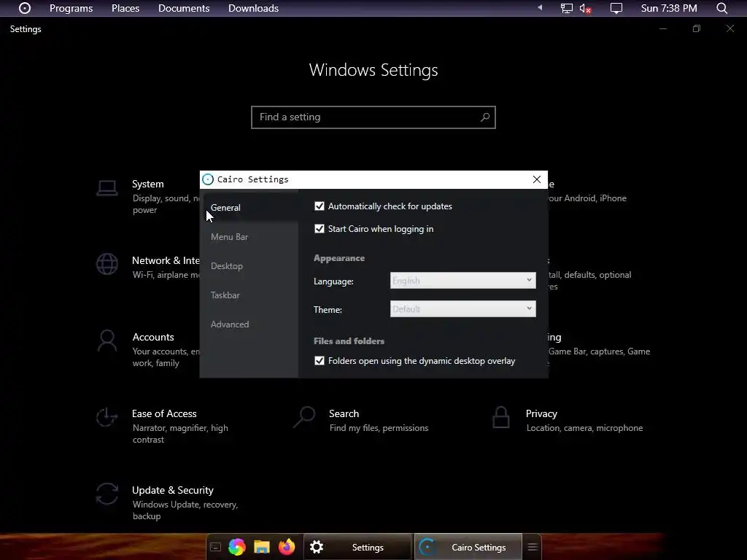Image resolution: width=747 pixels, height=560 pixels.
Task: Open the search magnifier in menu bar
Action: point(722,8)
